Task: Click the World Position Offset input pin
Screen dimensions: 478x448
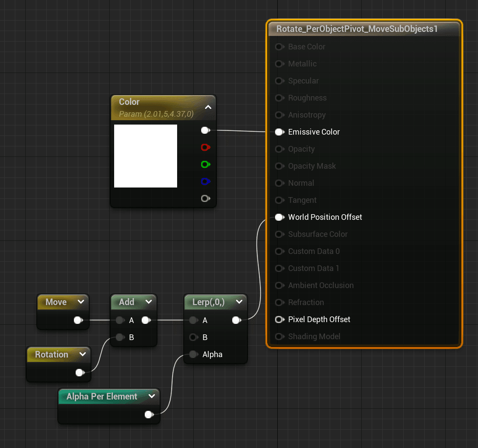Action: tap(279, 217)
